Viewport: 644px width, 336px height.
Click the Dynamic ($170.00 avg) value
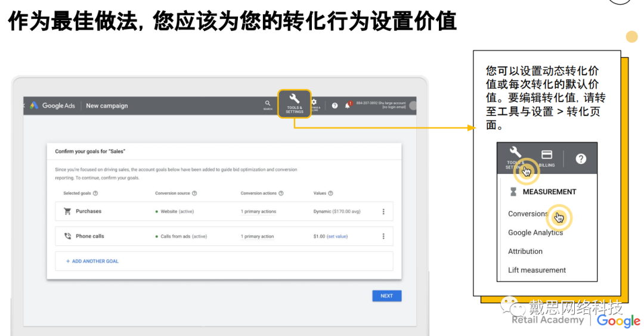[337, 211]
